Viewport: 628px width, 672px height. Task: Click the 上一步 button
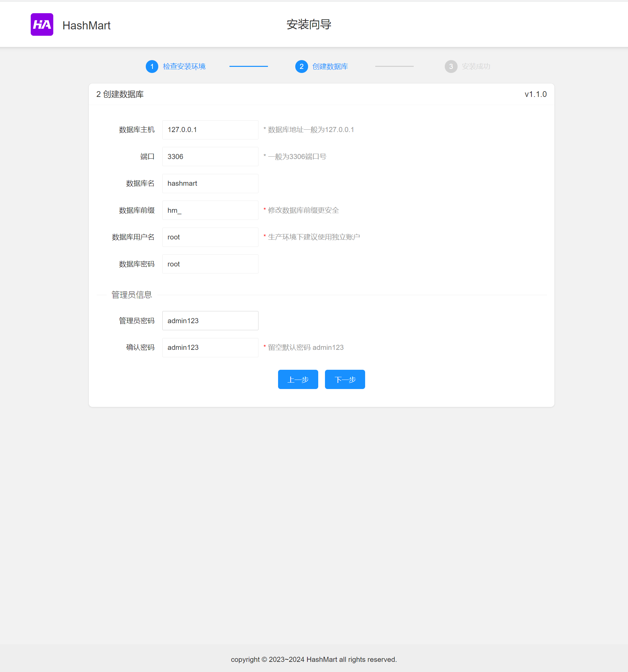pos(298,380)
